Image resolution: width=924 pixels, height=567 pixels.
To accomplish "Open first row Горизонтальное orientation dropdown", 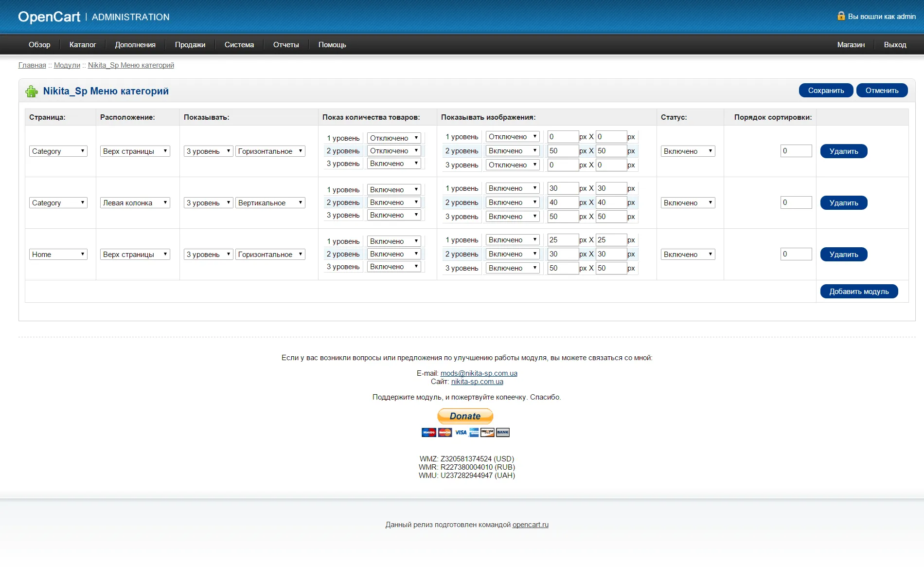I will point(270,151).
